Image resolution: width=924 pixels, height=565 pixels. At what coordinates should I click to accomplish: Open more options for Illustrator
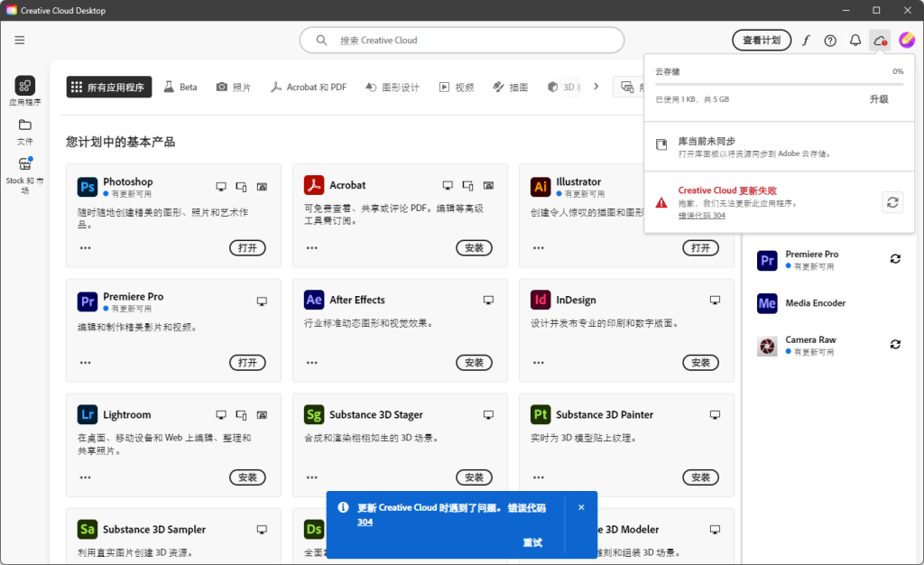coord(539,248)
